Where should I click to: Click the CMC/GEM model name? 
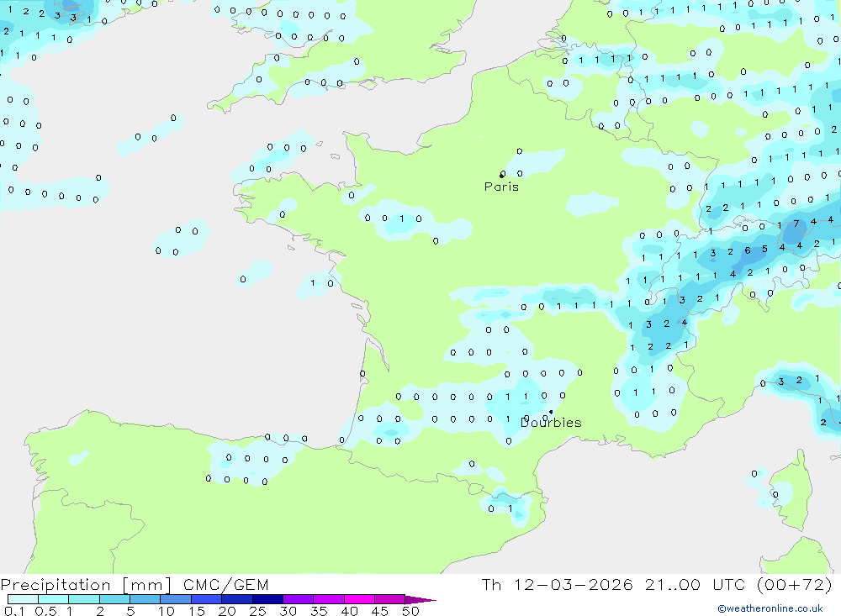pos(225,585)
